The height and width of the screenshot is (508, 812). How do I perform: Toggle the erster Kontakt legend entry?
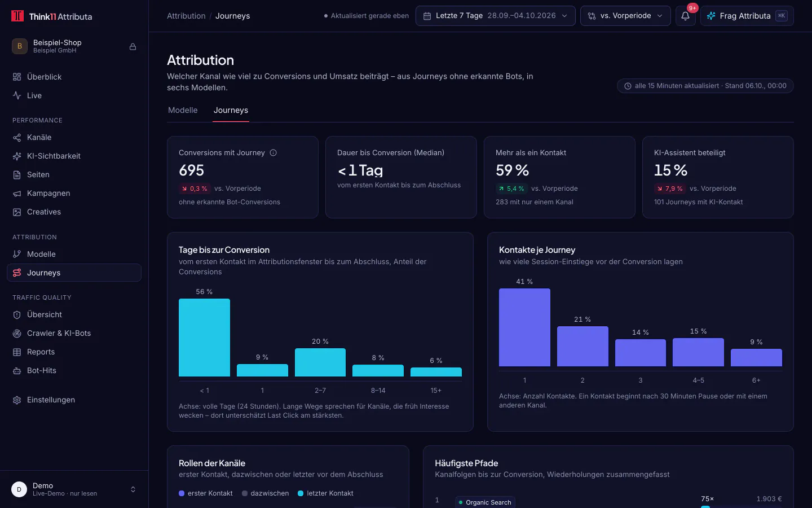point(206,493)
